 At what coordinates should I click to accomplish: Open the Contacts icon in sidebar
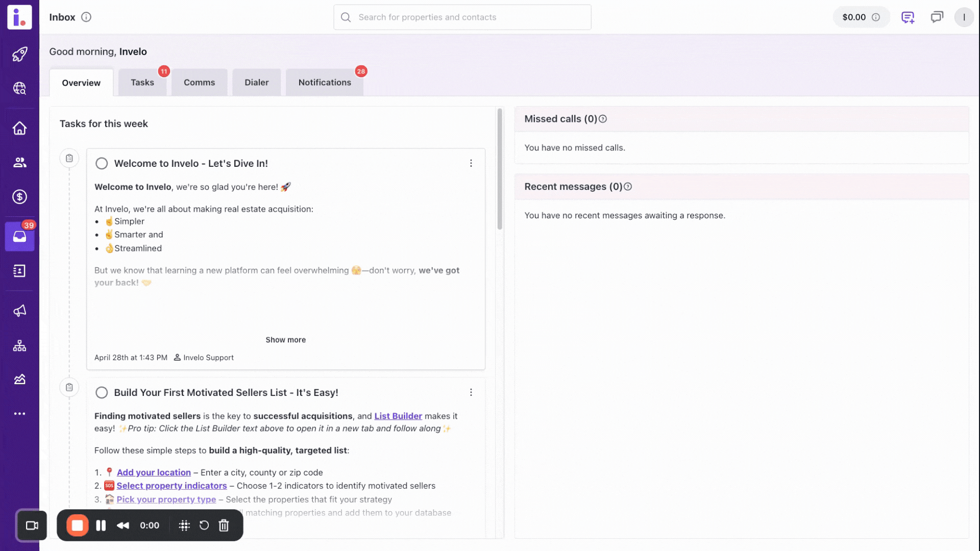click(19, 162)
